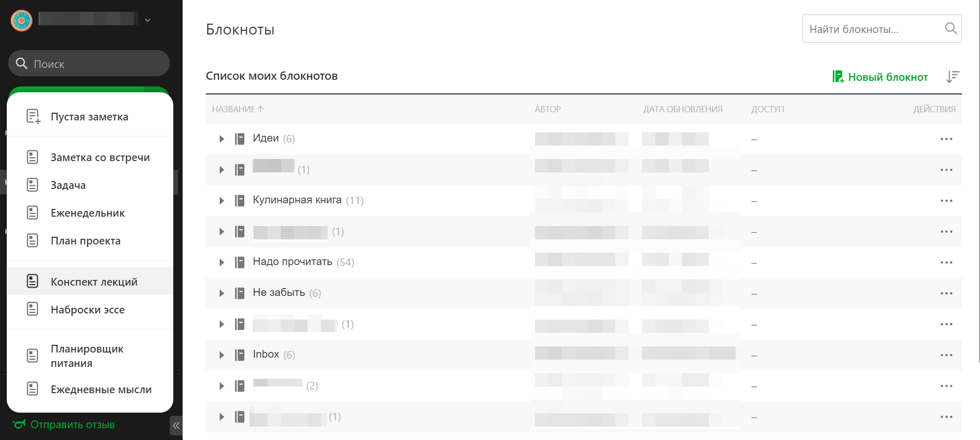Pick Планировщик питания template
The height and width of the screenshot is (440, 980).
[x=87, y=356]
